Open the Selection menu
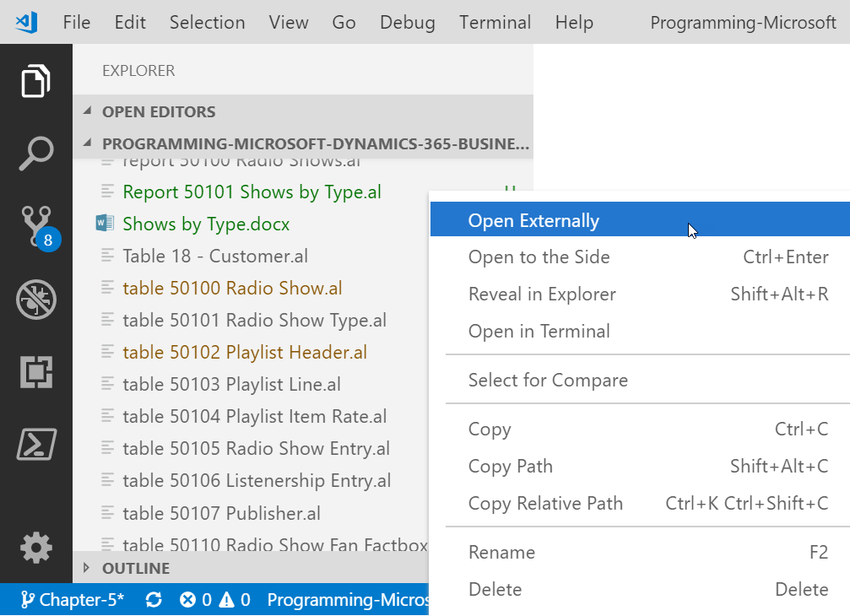Viewport: 850px width, 616px height. click(x=207, y=22)
